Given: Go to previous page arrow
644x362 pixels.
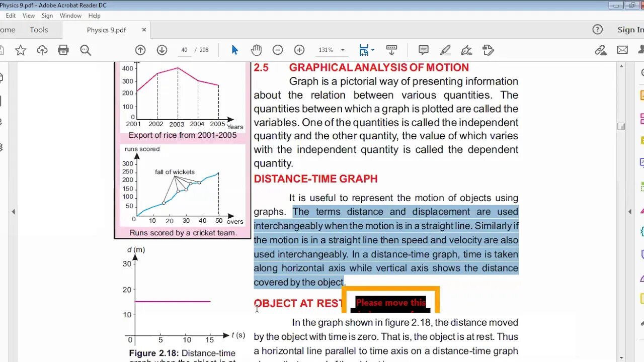Looking at the screenshot, I should point(140,50).
